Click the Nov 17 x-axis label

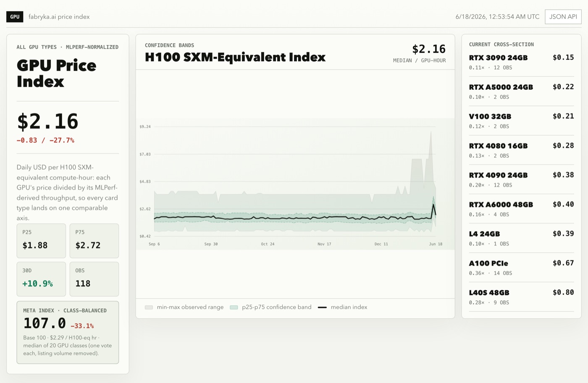click(x=324, y=244)
